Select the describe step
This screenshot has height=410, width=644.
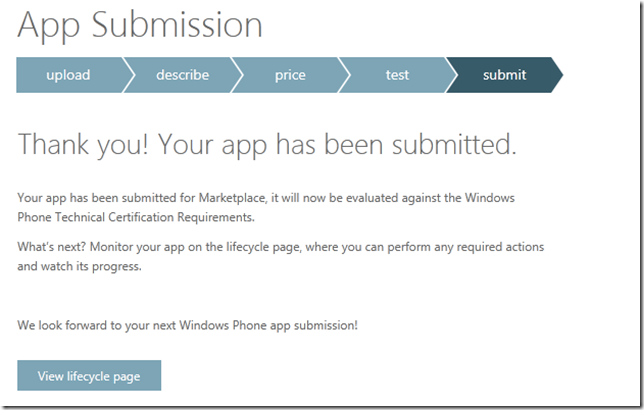click(183, 75)
